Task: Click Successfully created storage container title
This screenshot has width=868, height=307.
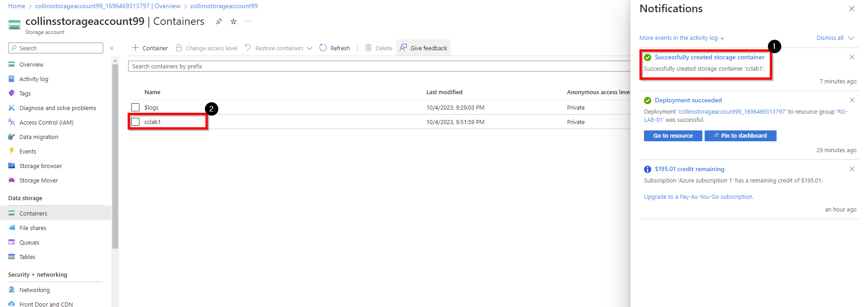Action: [x=710, y=57]
